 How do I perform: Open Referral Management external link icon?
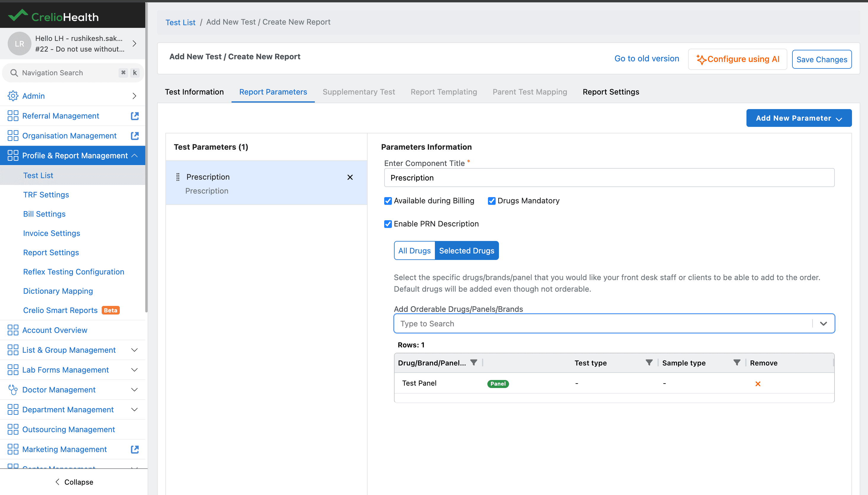(x=135, y=116)
